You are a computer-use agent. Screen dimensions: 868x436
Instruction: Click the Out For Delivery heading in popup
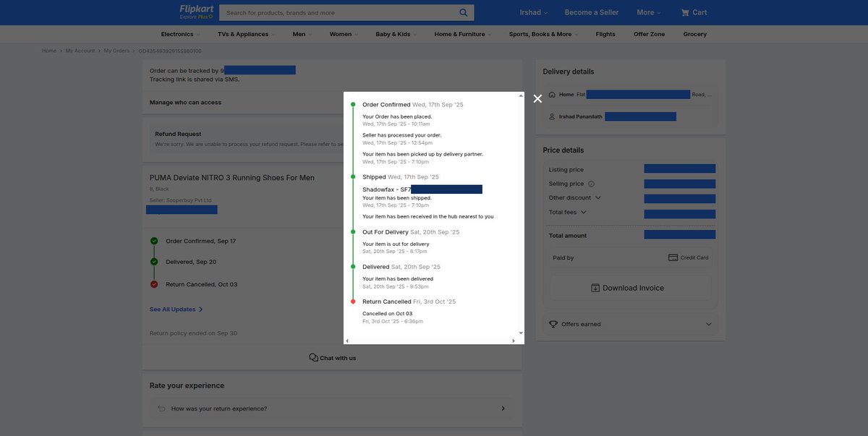[x=386, y=232]
